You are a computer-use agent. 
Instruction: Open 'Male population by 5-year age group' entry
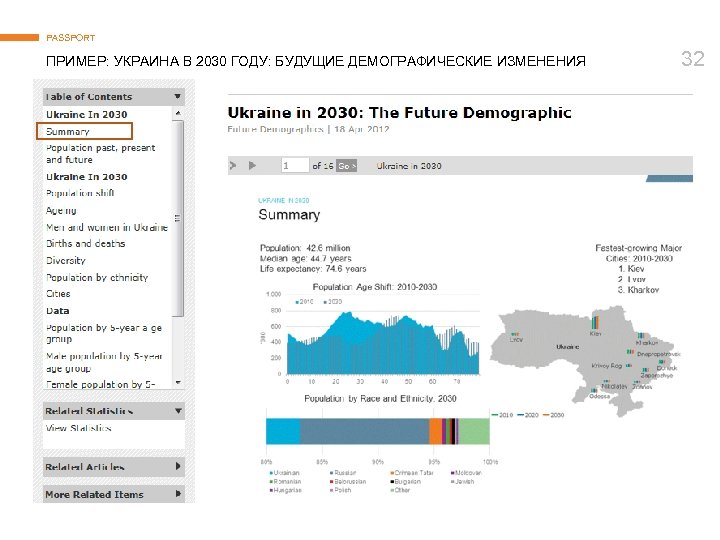(104, 362)
